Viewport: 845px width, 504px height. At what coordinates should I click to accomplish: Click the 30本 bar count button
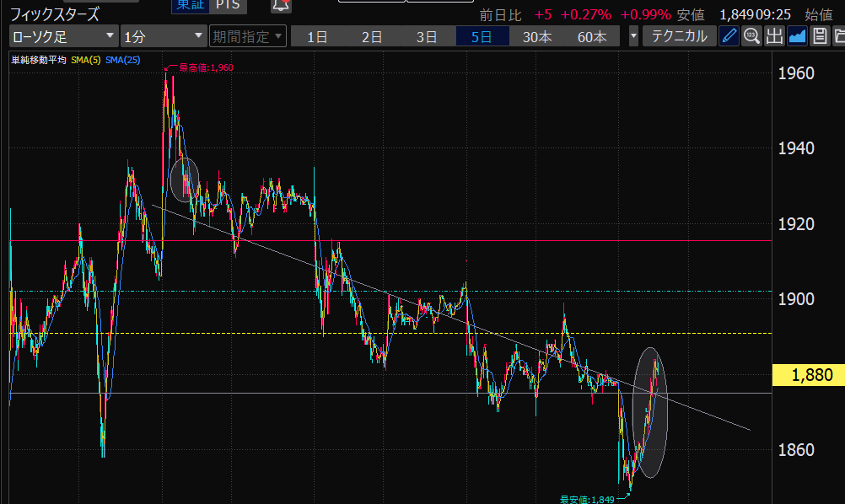click(x=537, y=36)
